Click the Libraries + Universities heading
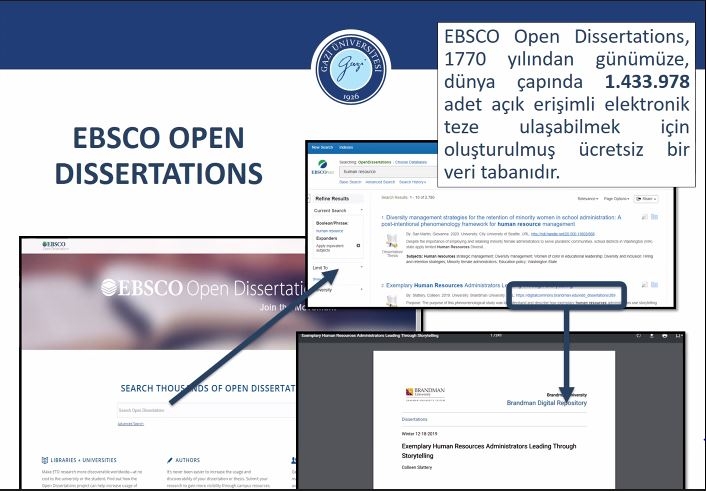 83,460
